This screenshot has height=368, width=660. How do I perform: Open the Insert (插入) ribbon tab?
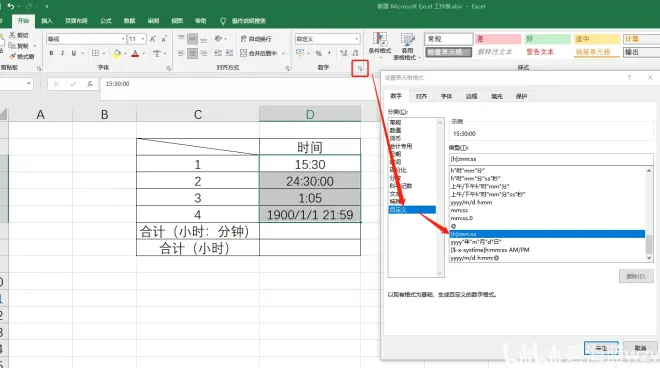point(47,21)
